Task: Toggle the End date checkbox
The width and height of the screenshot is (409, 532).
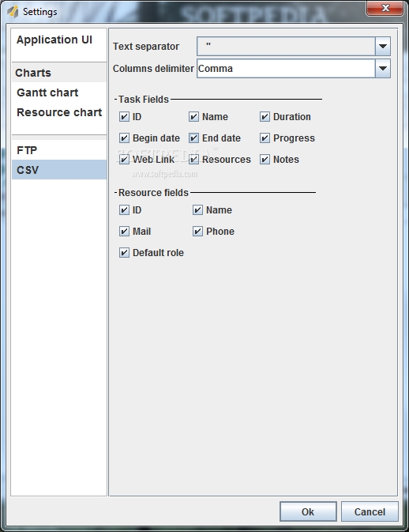Action: [193, 138]
